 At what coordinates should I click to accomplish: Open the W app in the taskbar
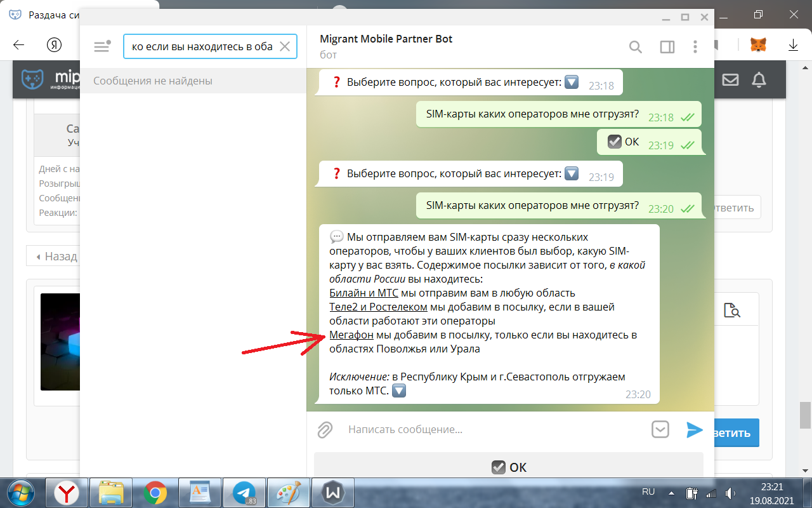(x=333, y=493)
